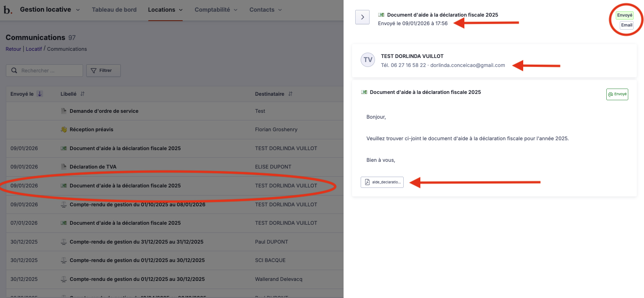Click the Retour breadcrumb link
644x298 pixels.
tap(13, 49)
